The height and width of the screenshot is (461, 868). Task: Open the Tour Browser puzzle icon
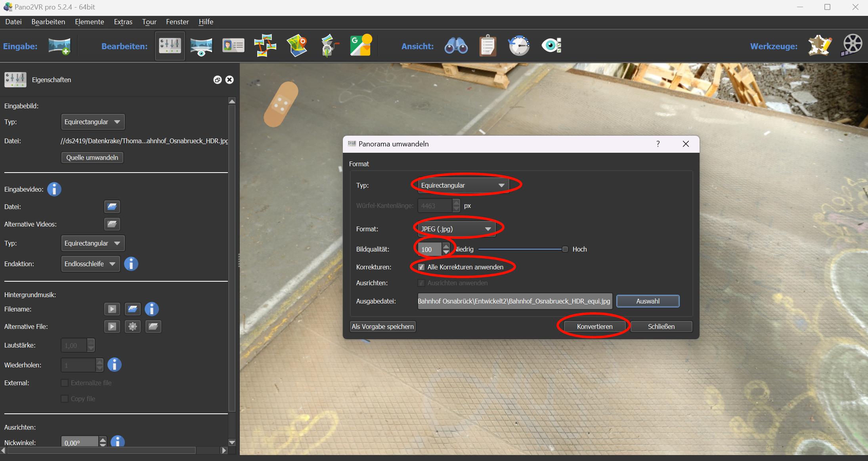265,46
